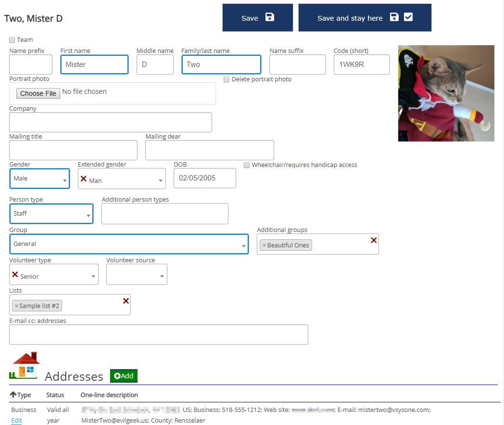Open the Gender dropdown

click(x=39, y=179)
